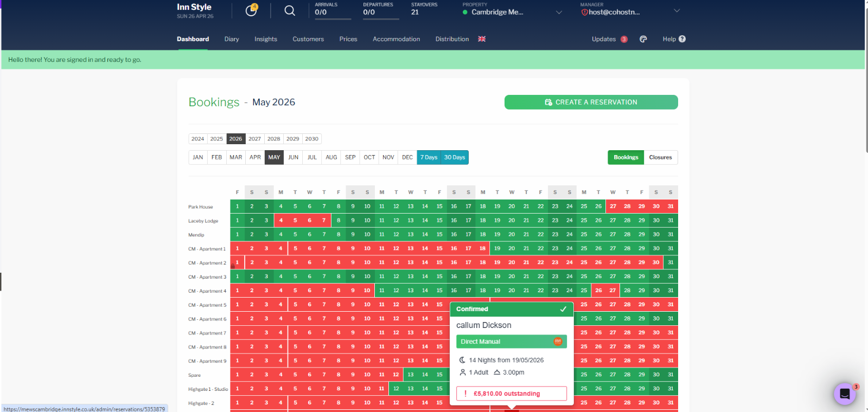This screenshot has width=868, height=412.
Task: Select MAY month button
Action: tap(274, 157)
